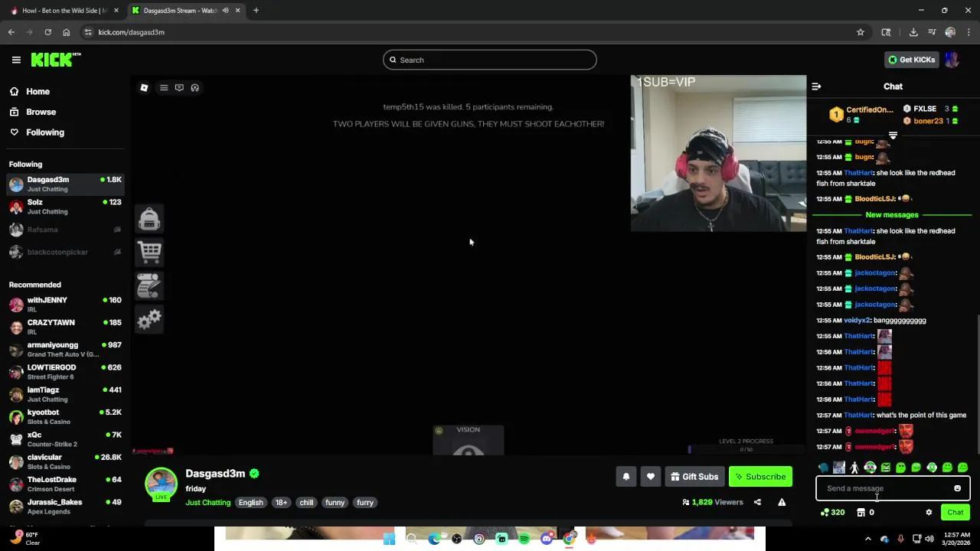Open the Roblox logo menu in stream

[x=144, y=88]
